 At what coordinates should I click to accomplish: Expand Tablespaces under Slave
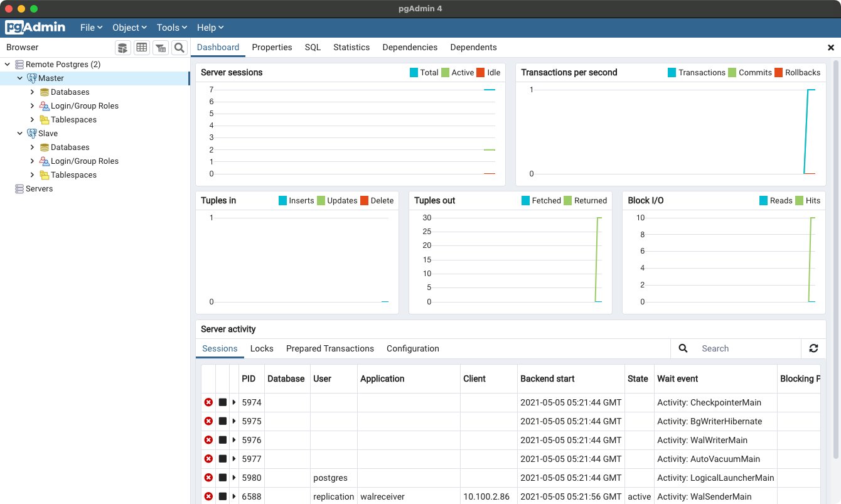coord(32,175)
